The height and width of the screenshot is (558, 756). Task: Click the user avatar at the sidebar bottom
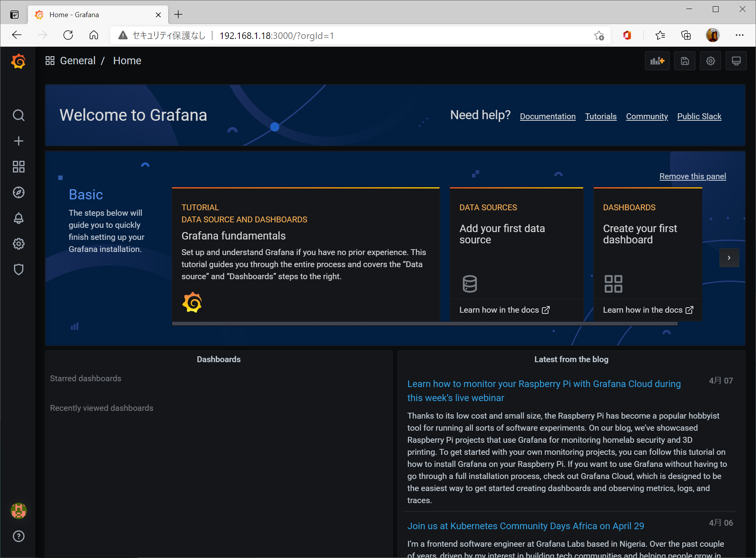[x=18, y=511]
